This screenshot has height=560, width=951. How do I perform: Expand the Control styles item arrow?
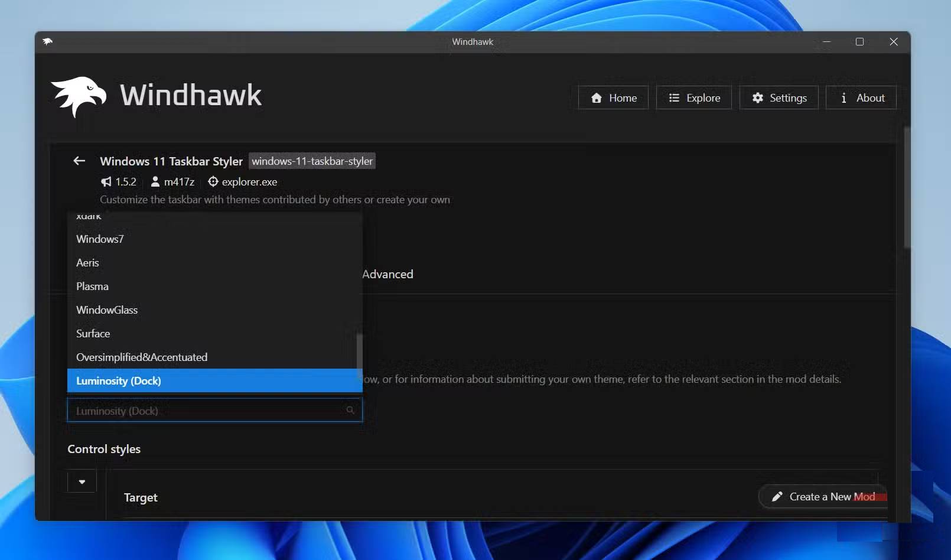tap(82, 482)
